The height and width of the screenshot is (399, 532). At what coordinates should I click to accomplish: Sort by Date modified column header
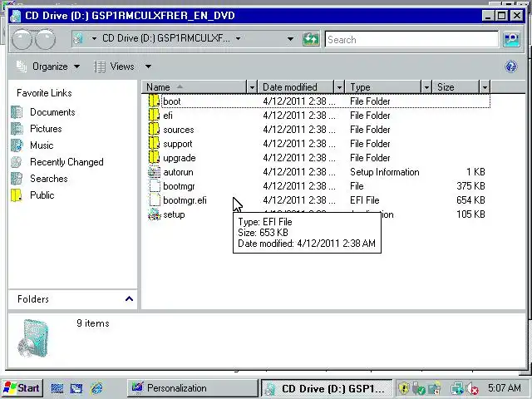[x=298, y=87]
